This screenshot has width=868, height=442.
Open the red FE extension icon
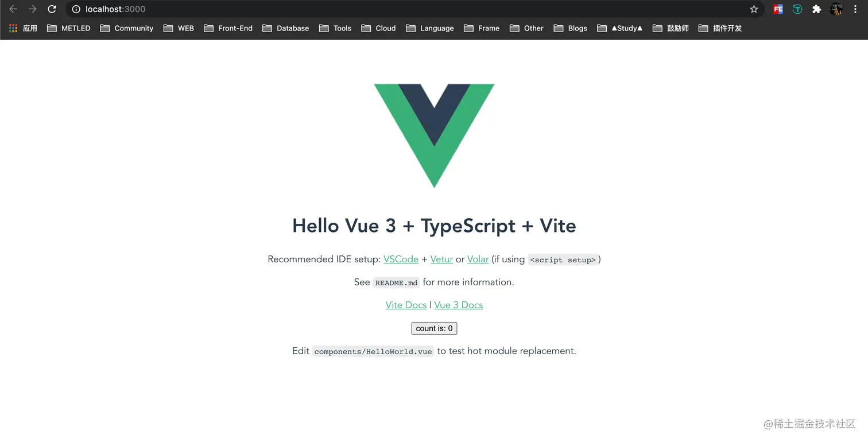778,9
